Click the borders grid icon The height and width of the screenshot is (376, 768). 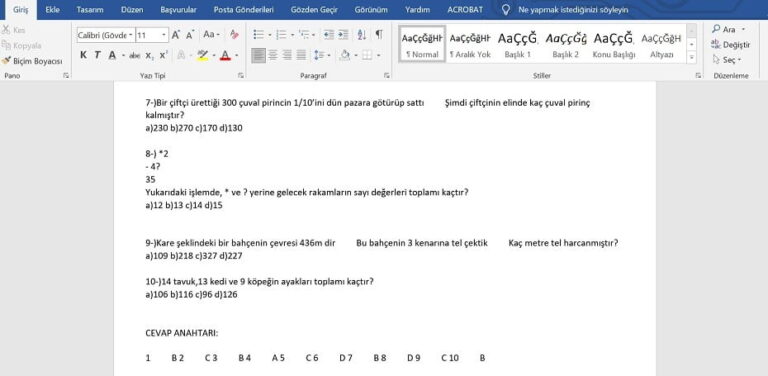tap(368, 55)
